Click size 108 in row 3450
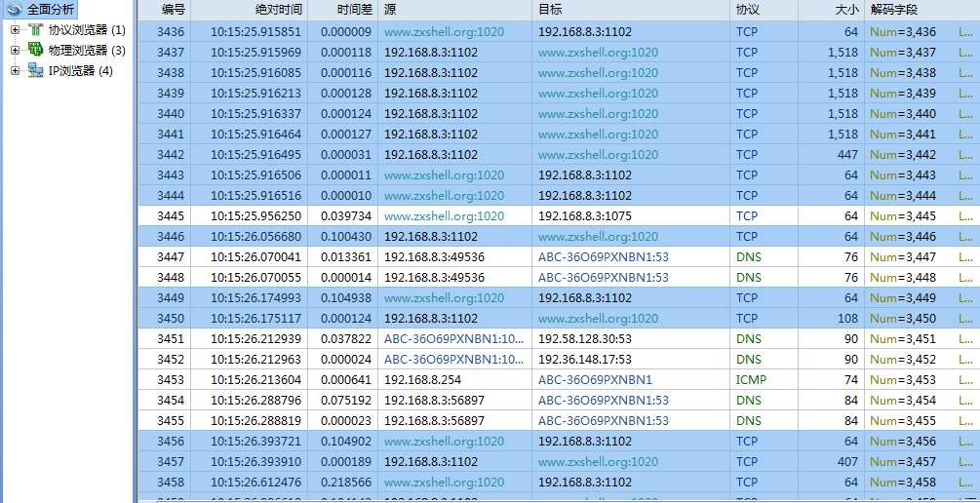The height and width of the screenshot is (503, 980). tap(848, 319)
